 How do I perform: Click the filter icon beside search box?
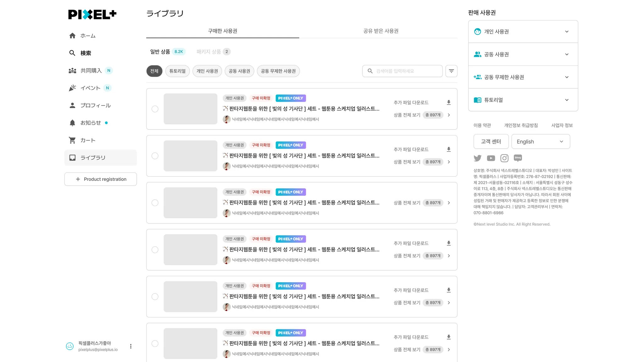[x=451, y=71]
